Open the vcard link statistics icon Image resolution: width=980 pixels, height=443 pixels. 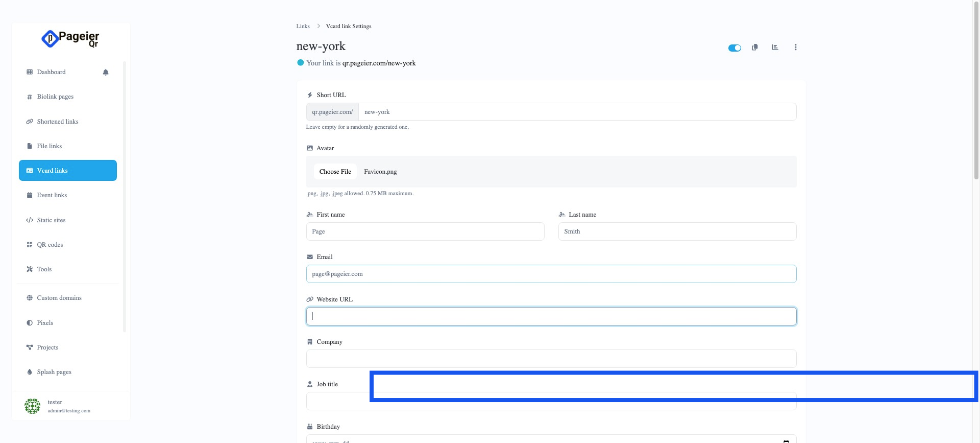click(x=775, y=48)
